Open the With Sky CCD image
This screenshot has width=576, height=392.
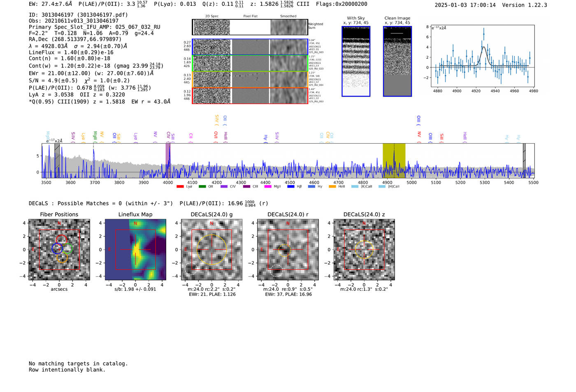[356, 61]
